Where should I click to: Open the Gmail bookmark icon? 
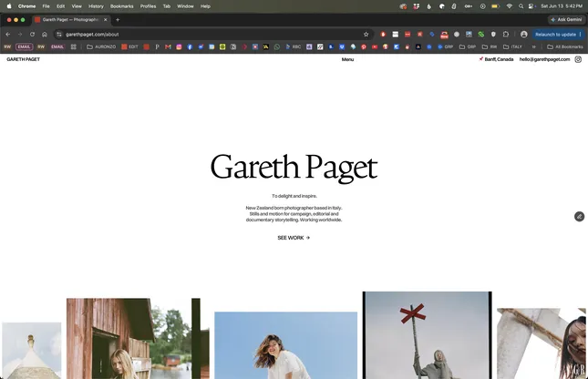[168, 46]
